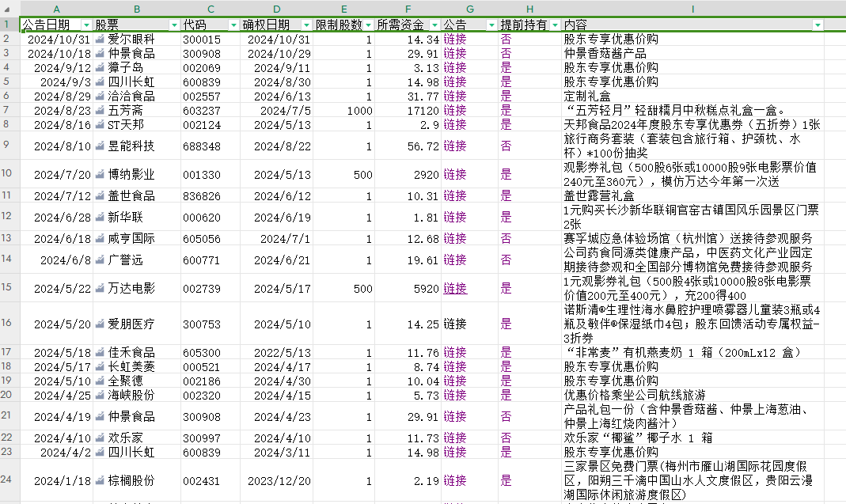Click the stock icon beside 洽洽食品
The height and width of the screenshot is (504, 846).
pyautogui.click(x=100, y=96)
